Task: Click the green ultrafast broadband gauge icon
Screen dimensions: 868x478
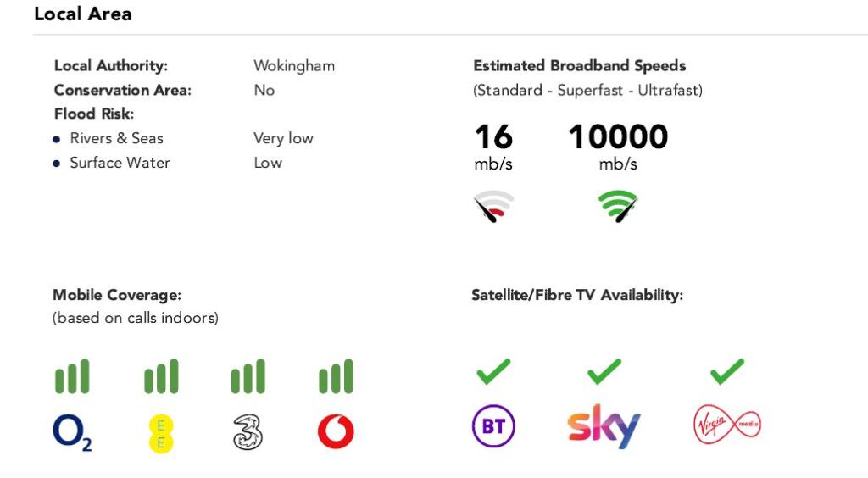Action: [618, 206]
